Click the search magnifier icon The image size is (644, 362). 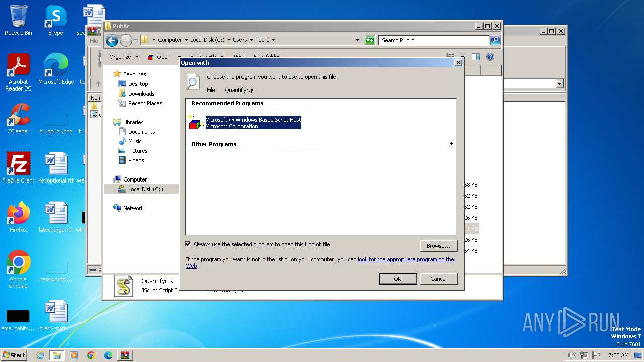pos(495,40)
